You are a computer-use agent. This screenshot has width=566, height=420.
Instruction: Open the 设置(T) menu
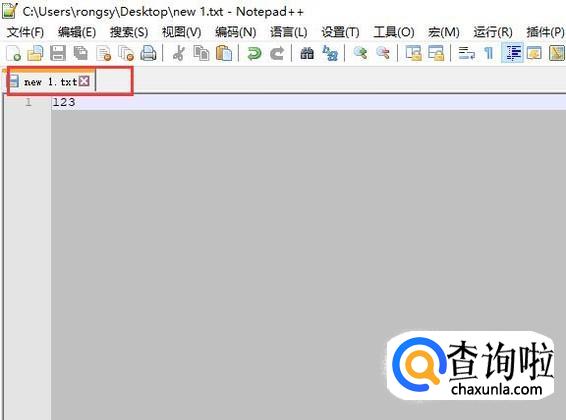pos(340,32)
